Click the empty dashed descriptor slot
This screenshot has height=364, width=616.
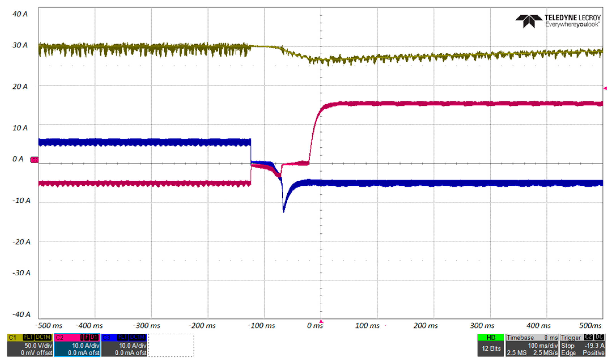click(171, 345)
